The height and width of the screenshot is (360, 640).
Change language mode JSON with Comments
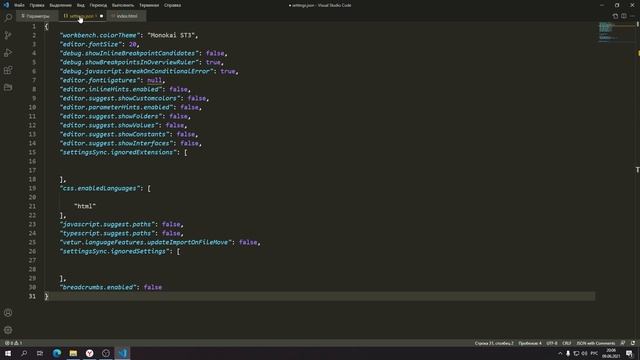pyautogui.click(x=596, y=343)
